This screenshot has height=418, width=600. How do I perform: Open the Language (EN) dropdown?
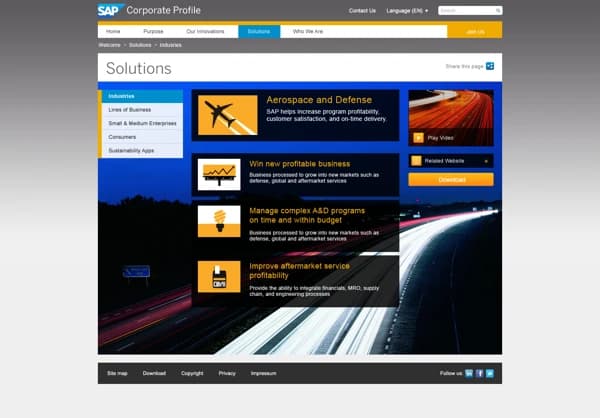[407, 11]
